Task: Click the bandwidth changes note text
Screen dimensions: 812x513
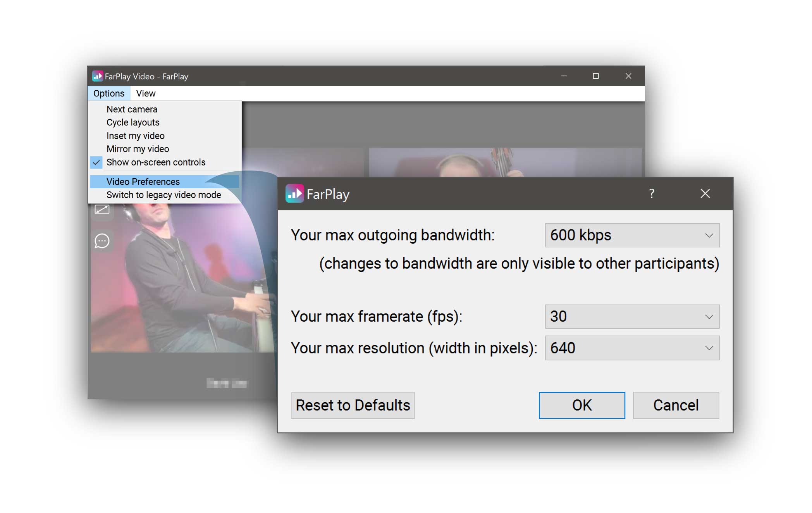Action: [x=519, y=263]
